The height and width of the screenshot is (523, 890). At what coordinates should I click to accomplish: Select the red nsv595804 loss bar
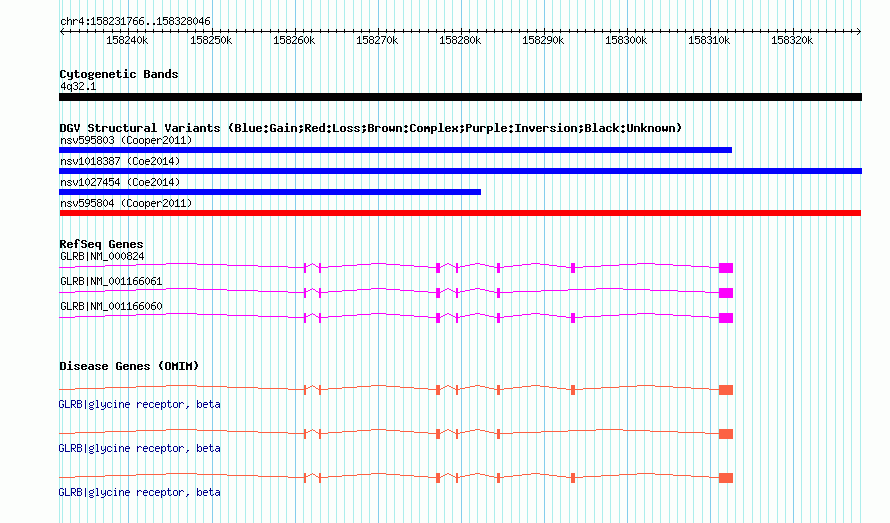[460, 213]
